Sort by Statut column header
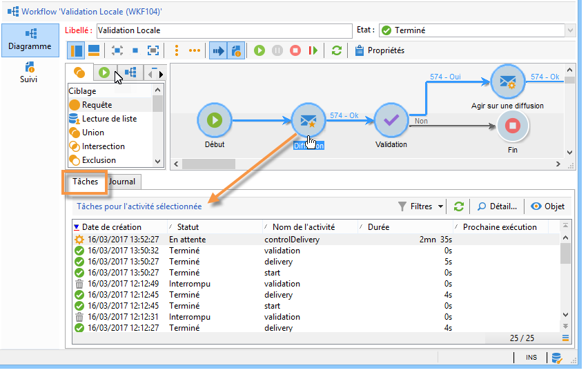The image size is (588, 377). point(215,227)
